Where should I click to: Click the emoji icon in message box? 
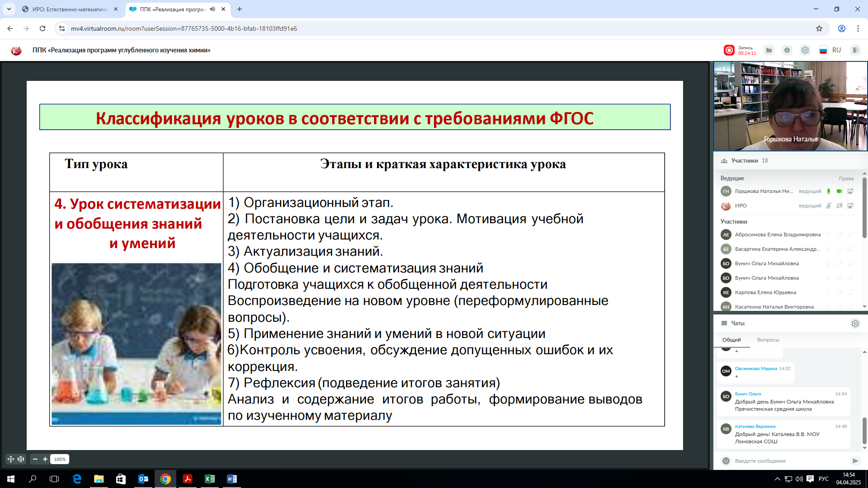726,461
